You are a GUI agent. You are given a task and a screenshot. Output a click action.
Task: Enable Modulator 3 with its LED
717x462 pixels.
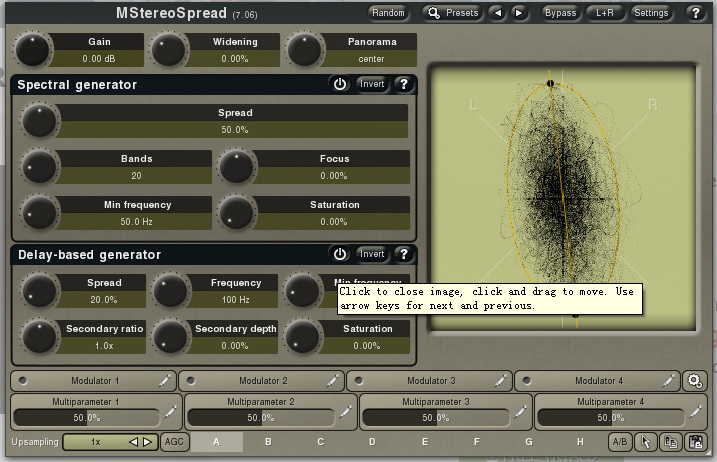pos(359,381)
